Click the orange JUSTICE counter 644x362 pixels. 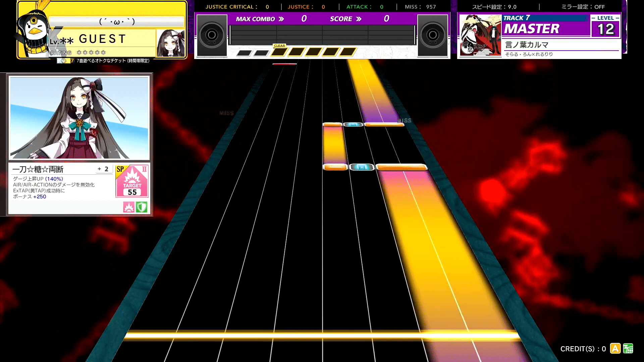[x=306, y=7]
